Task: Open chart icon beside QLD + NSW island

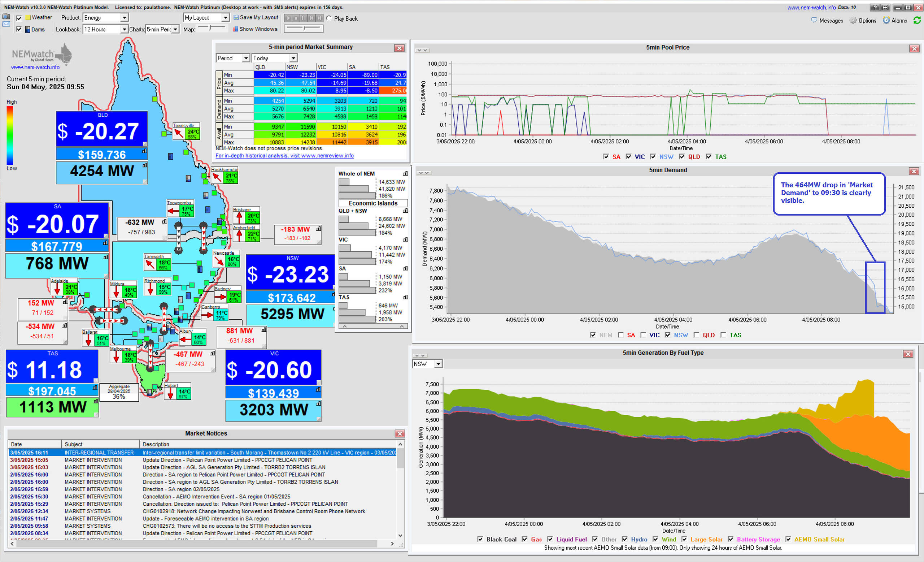Action: click(405, 211)
